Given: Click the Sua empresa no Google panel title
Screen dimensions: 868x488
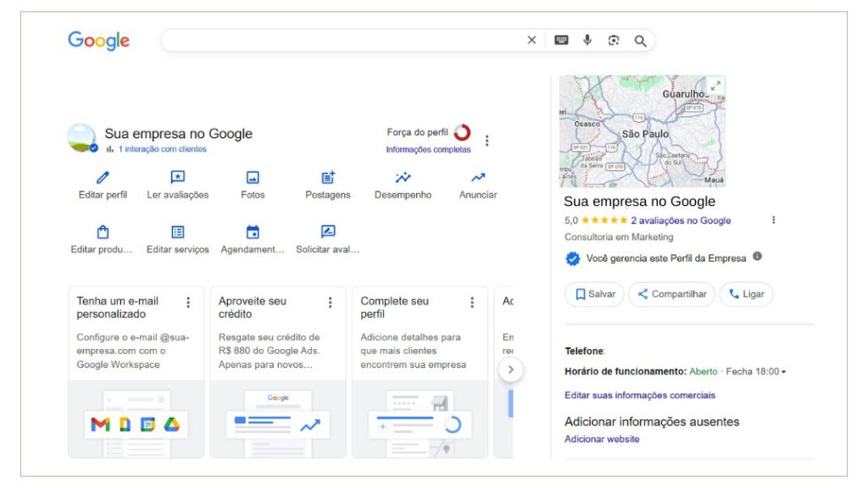Looking at the screenshot, I should pyautogui.click(x=639, y=202).
